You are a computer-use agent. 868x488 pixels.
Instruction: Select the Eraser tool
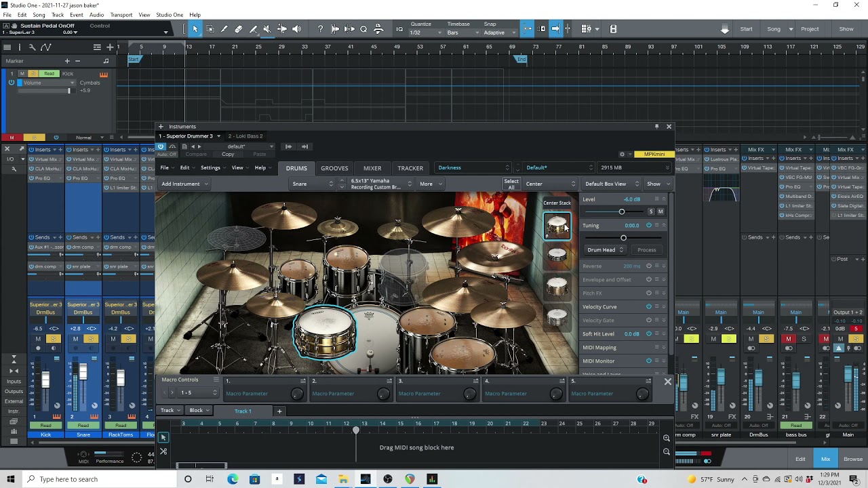[x=239, y=28]
